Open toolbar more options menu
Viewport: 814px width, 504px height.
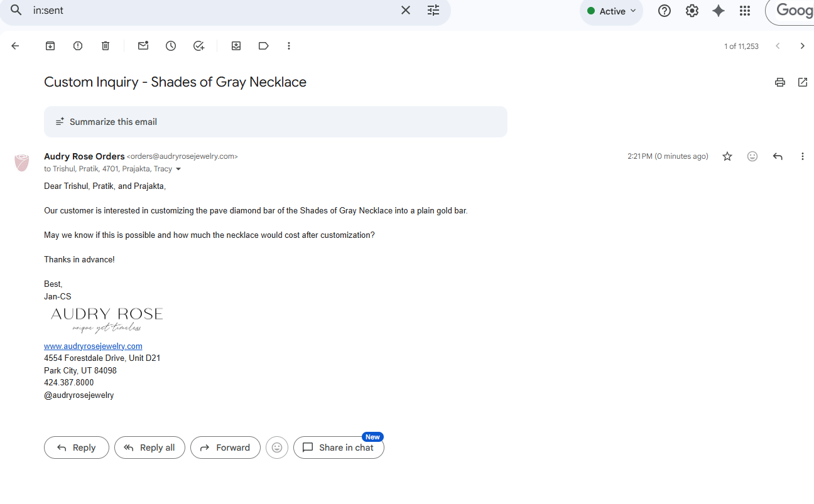coord(289,46)
